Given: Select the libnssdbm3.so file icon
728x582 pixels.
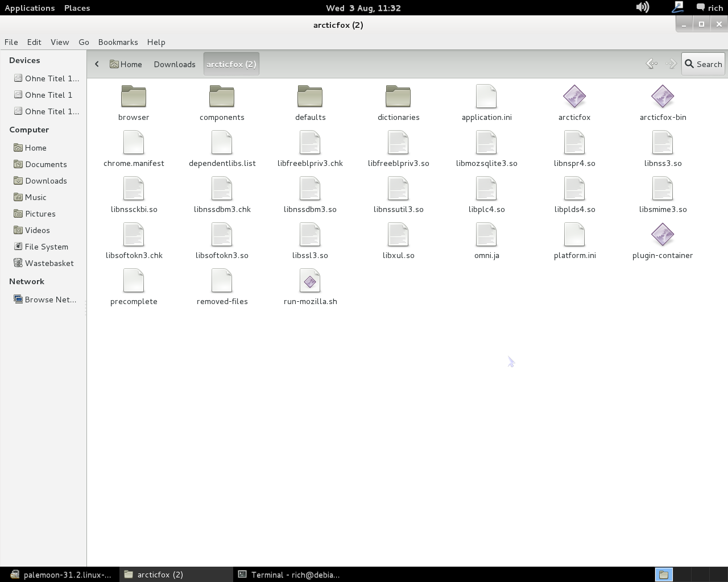Looking at the screenshot, I should pos(310,189).
